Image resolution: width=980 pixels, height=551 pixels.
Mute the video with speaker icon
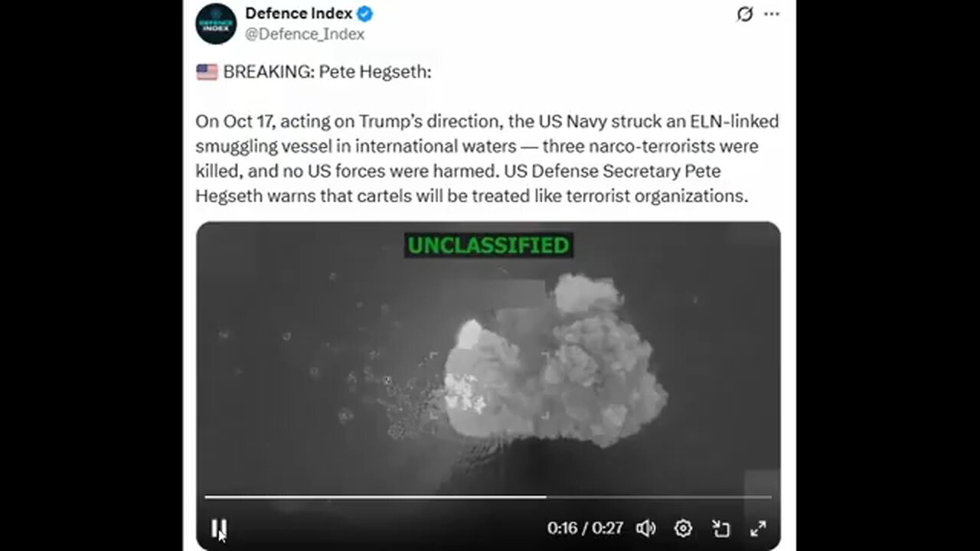coord(645,528)
